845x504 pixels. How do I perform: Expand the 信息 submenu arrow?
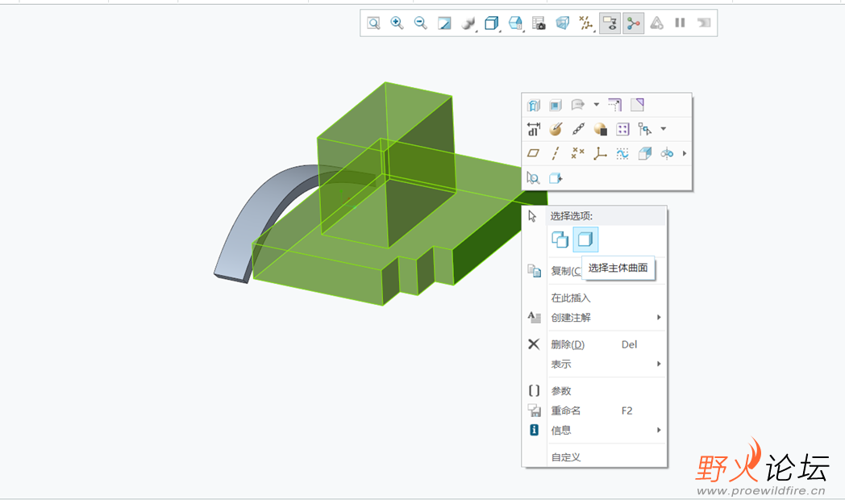click(x=659, y=430)
